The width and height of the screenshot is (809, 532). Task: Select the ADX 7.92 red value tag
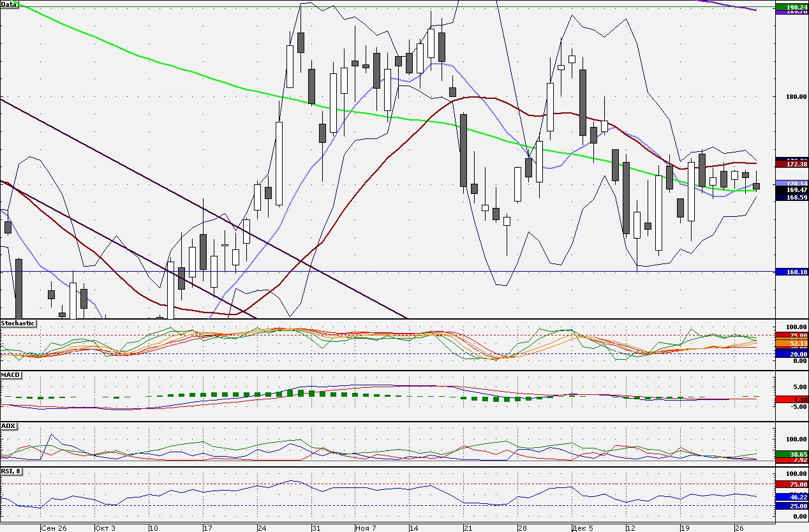[x=792, y=460]
